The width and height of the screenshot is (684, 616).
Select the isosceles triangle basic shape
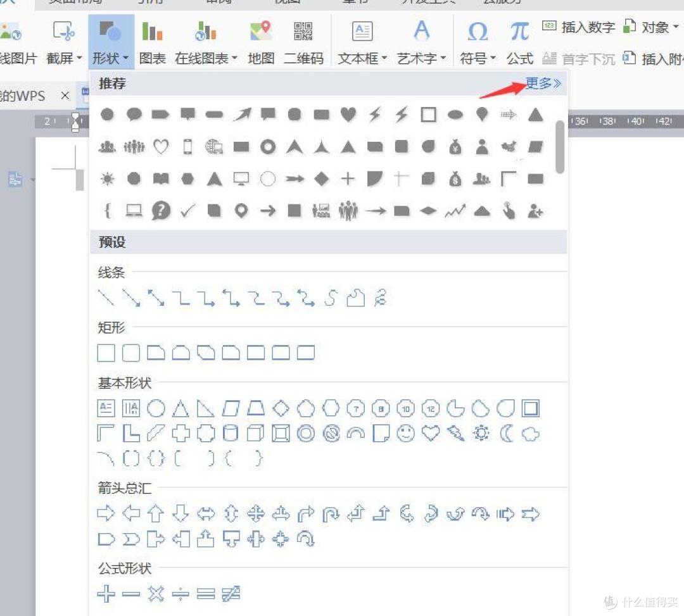180,408
